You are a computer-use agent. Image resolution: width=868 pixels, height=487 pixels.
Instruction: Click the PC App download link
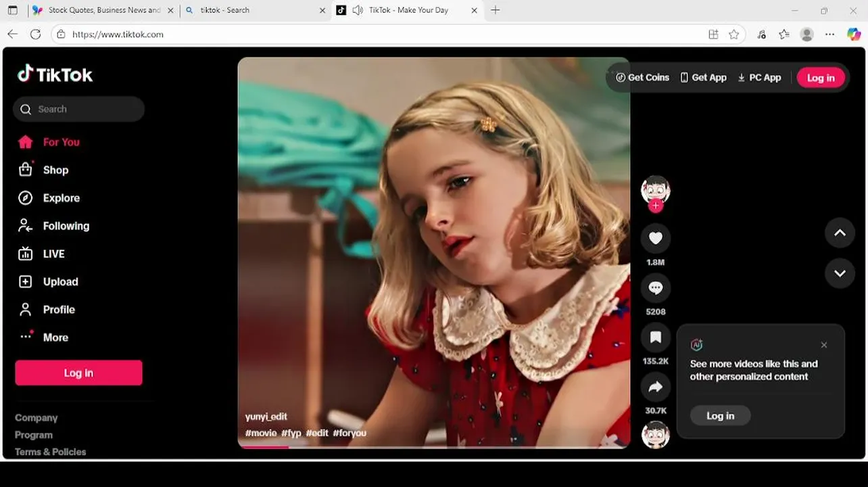[759, 78]
